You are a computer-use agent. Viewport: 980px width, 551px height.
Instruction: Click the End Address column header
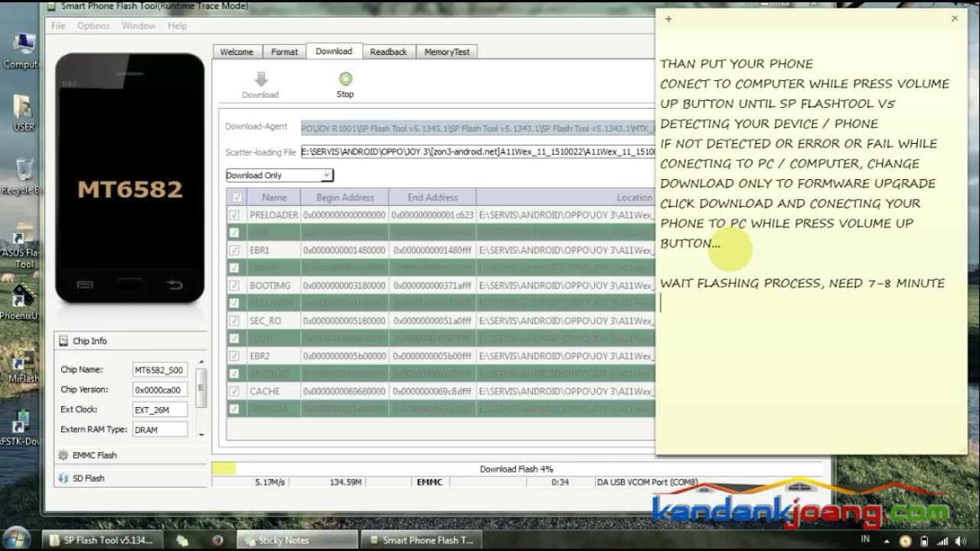click(x=433, y=197)
